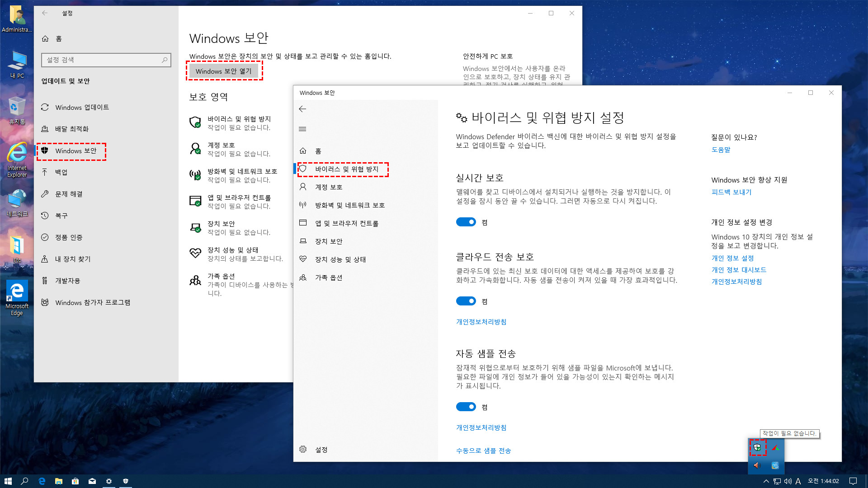Open the Start menu
This screenshot has width=868, height=488.
click(x=8, y=481)
